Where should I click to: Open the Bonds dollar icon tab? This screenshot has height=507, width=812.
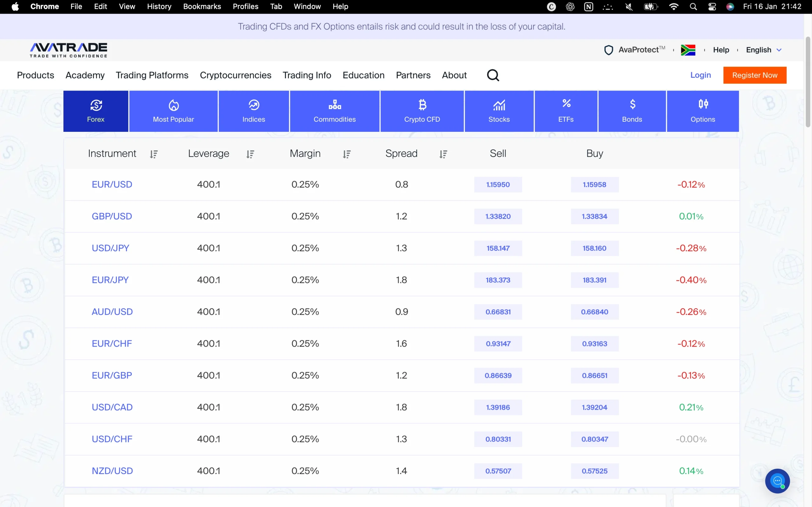[632, 103]
